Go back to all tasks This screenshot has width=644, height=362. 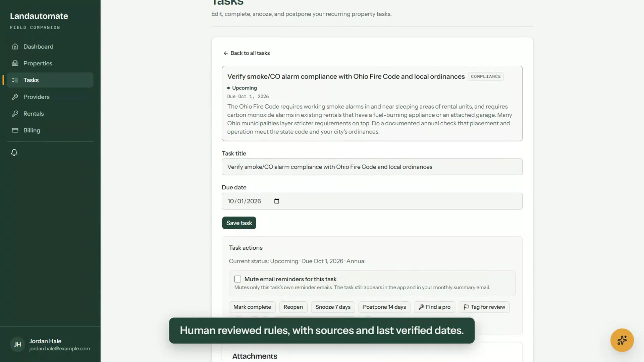point(247,53)
